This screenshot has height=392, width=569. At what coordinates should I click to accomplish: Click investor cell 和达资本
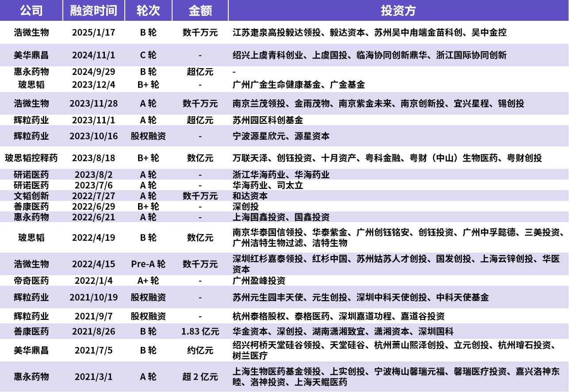[250, 196]
